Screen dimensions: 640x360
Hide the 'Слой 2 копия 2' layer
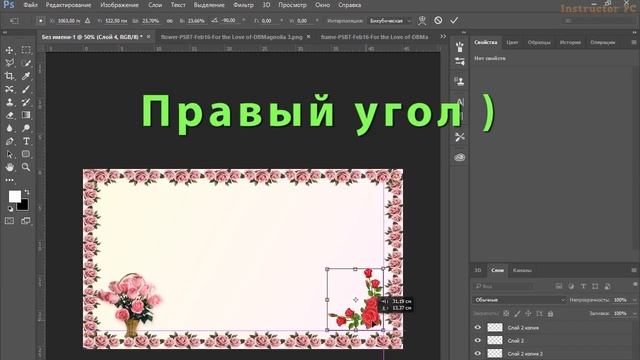click(478, 353)
